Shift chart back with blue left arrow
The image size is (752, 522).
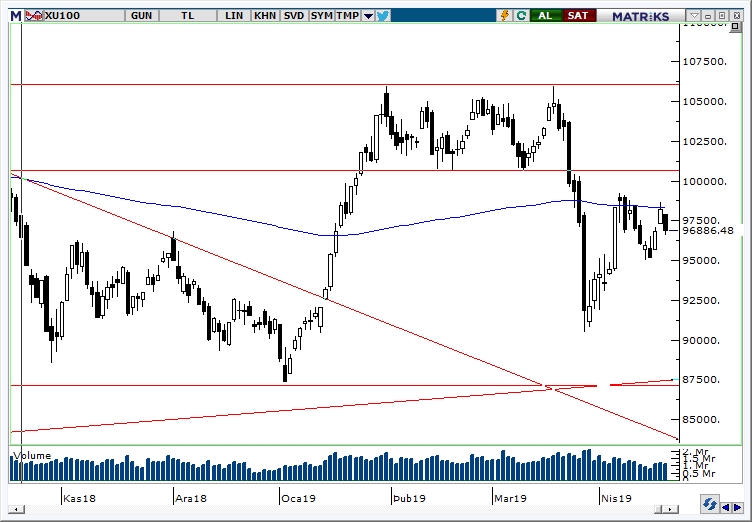726,507
